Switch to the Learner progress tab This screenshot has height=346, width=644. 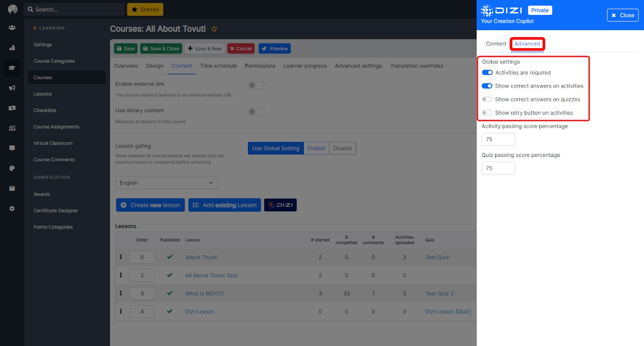pos(305,66)
